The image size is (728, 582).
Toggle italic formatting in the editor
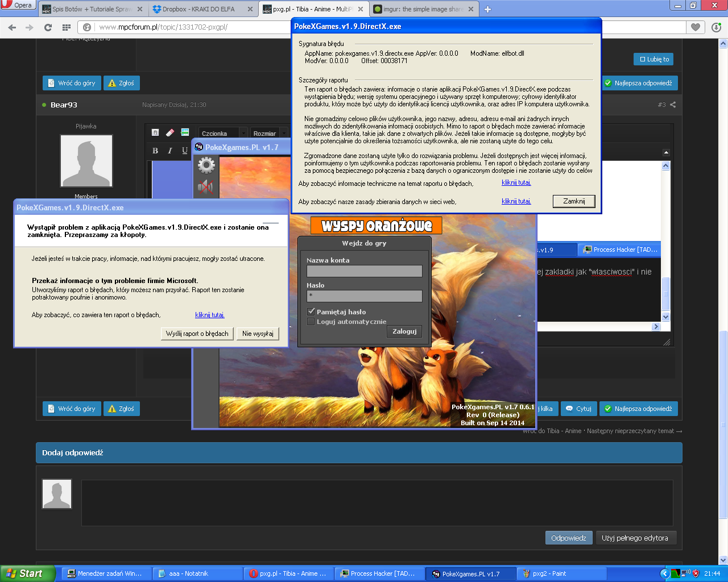pyautogui.click(x=169, y=151)
